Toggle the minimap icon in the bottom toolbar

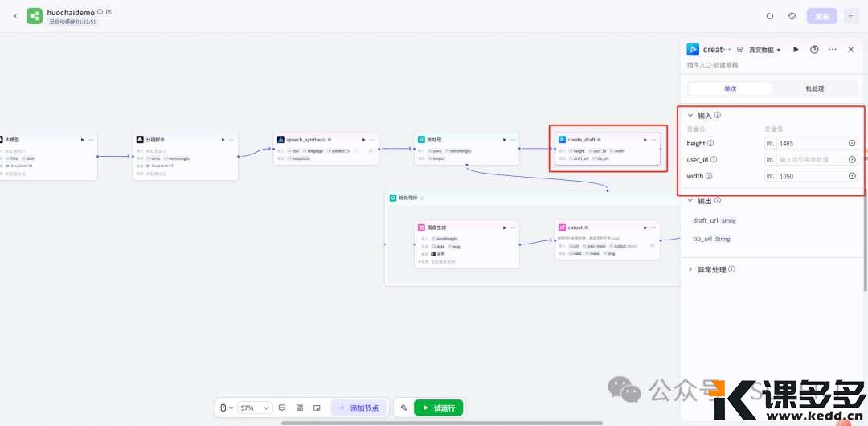(317, 408)
